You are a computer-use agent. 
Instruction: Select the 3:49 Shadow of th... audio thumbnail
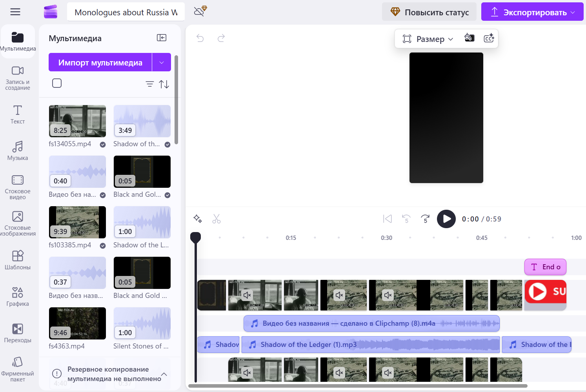click(x=142, y=121)
